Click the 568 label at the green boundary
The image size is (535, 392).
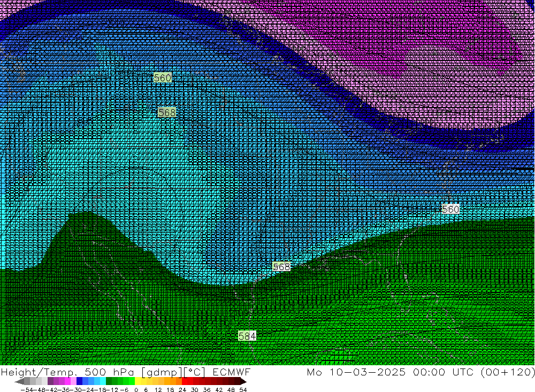click(x=281, y=267)
